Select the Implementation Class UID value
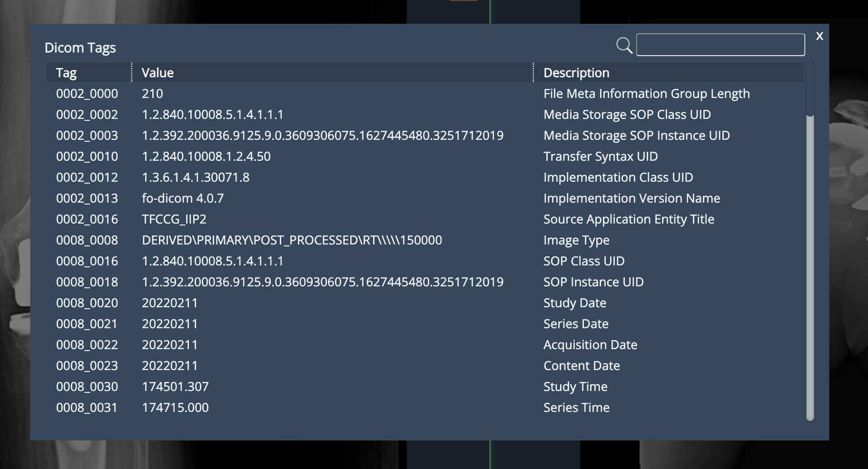Image resolution: width=868 pixels, height=469 pixels. click(x=195, y=177)
